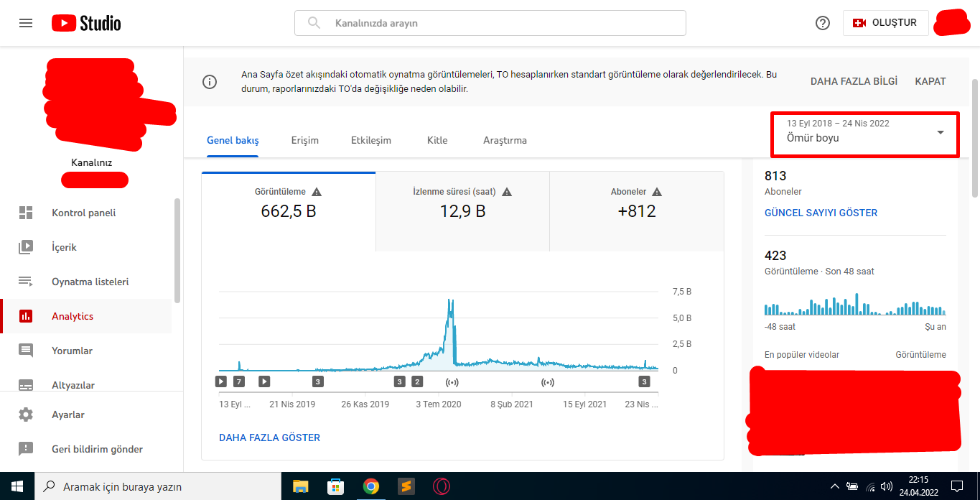Click the Wi-Fi network tray icon

pos(870,486)
